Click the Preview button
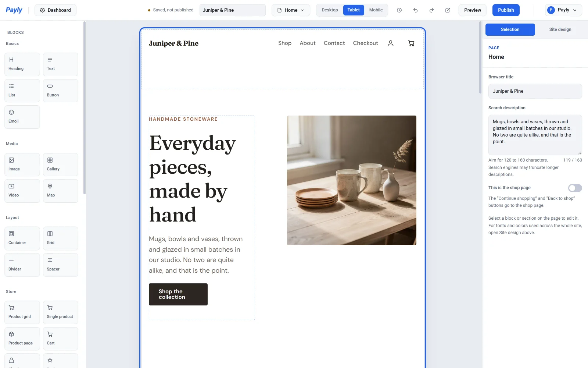The width and height of the screenshot is (588, 368). 473,10
